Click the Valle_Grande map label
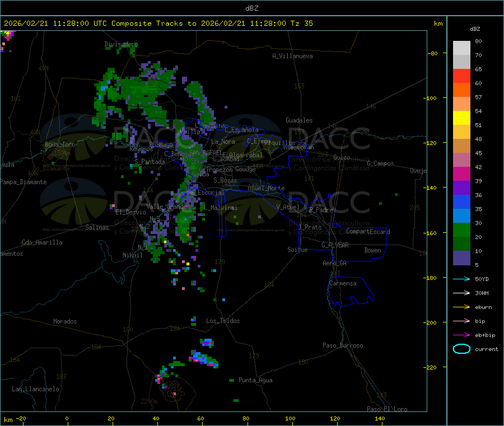 click(166, 206)
